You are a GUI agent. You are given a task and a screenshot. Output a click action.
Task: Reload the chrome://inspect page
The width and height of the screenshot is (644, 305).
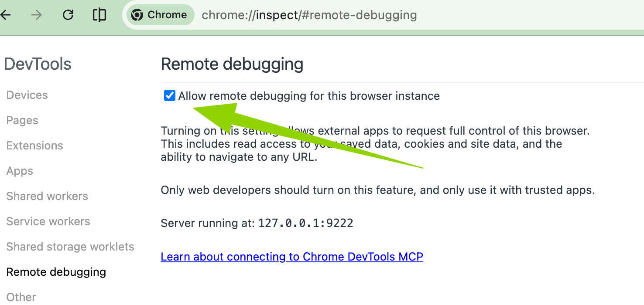[68, 15]
